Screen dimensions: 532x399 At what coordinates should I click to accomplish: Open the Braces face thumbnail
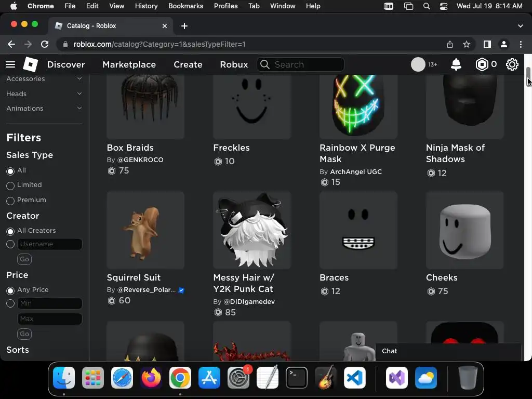coord(358,230)
